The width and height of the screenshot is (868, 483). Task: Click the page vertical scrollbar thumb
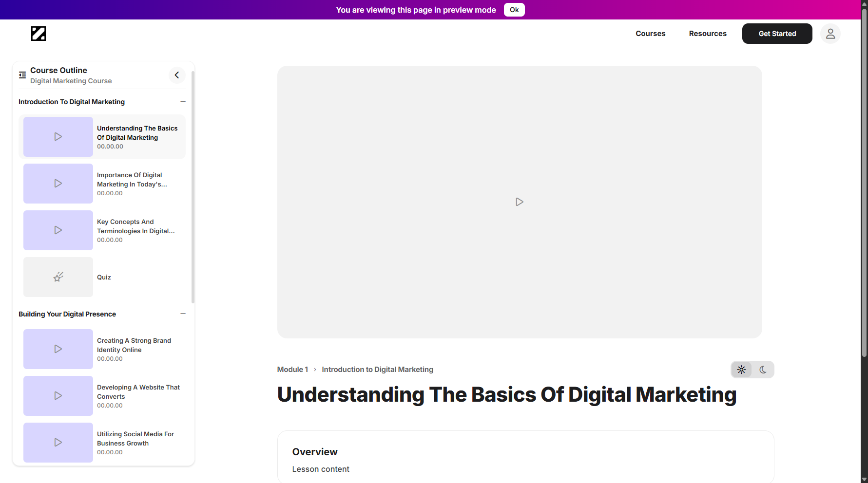(864, 184)
